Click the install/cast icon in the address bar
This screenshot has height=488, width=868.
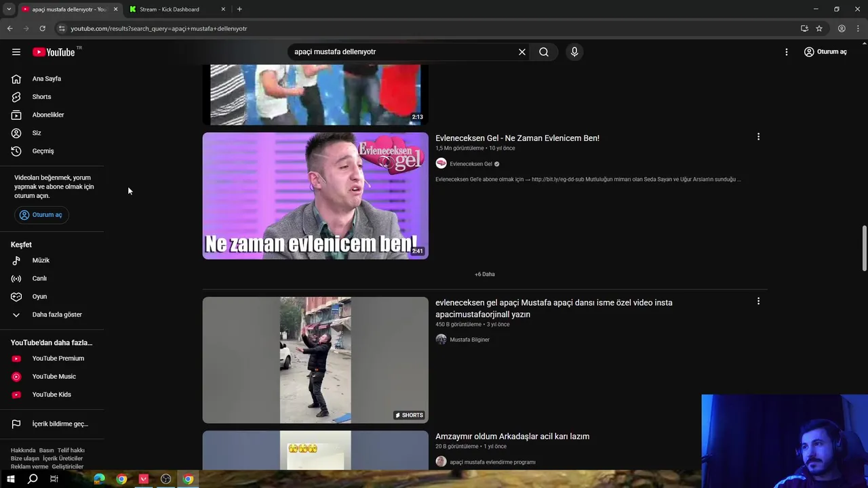804,28
